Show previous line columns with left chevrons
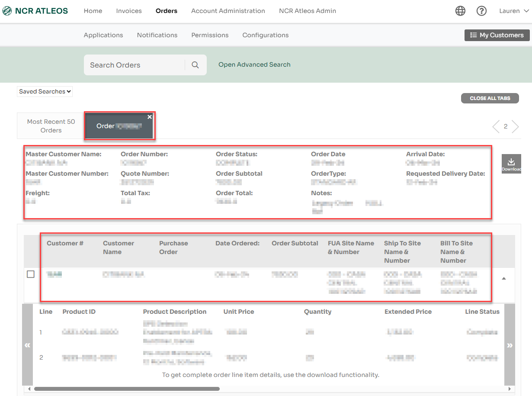Viewport: 532px width, 396px height. coord(27,345)
